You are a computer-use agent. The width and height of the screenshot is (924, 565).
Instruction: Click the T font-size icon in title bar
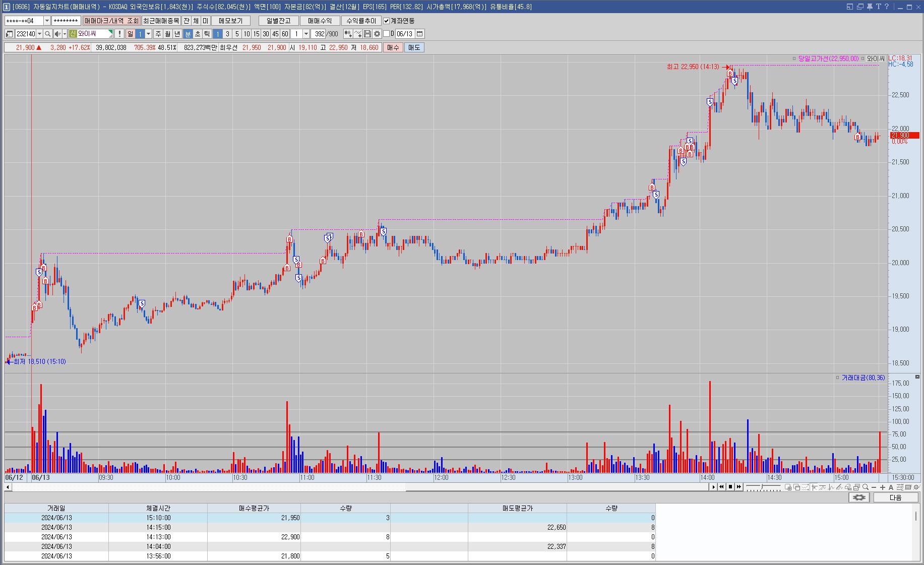tap(878, 7)
